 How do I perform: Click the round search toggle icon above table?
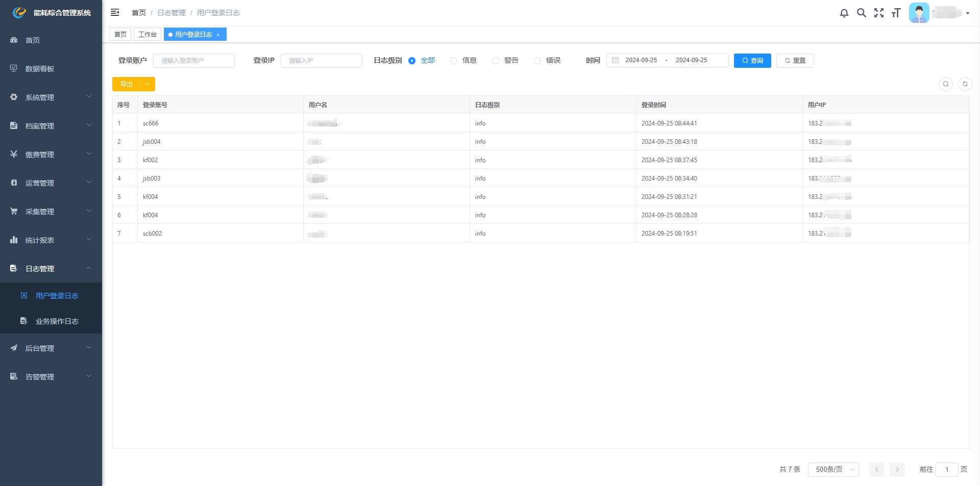point(945,84)
